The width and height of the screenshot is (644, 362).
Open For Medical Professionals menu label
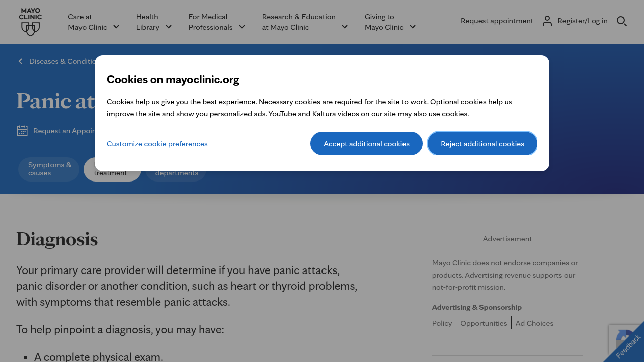point(210,22)
